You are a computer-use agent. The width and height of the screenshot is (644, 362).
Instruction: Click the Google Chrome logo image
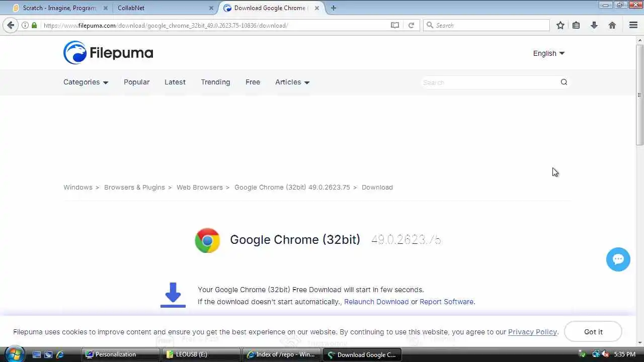207,240
